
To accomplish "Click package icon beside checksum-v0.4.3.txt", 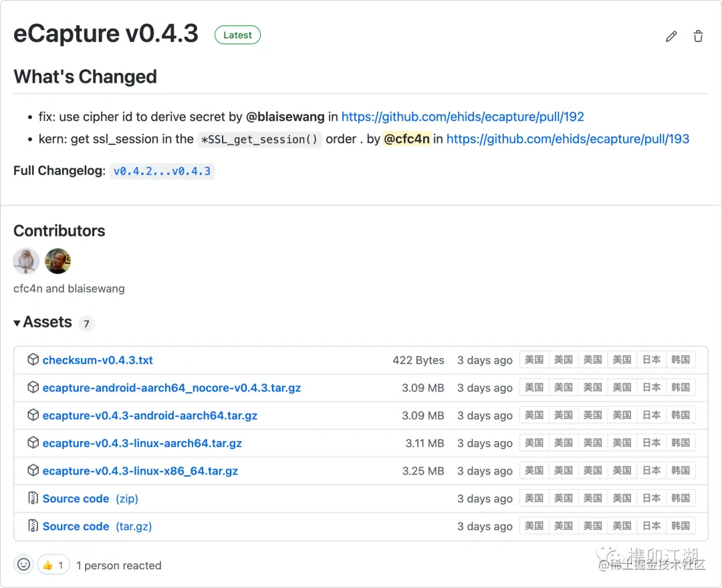I will point(33,359).
